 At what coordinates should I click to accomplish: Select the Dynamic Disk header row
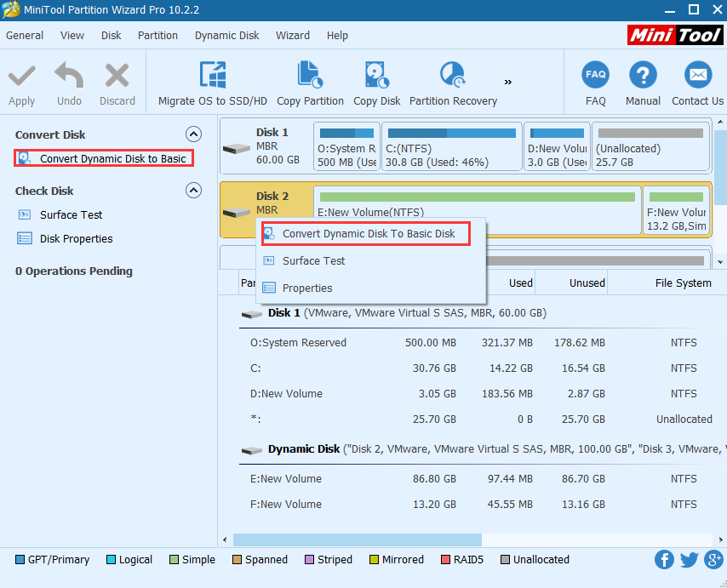[x=483, y=449]
